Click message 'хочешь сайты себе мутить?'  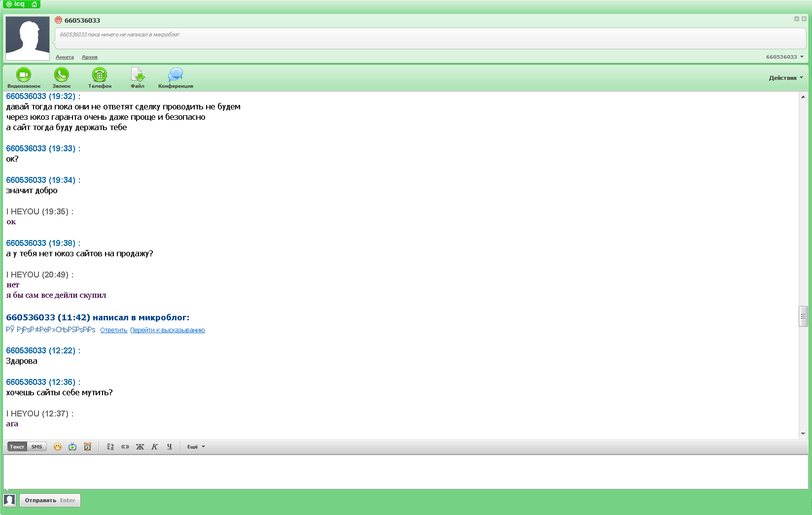pyautogui.click(x=59, y=393)
